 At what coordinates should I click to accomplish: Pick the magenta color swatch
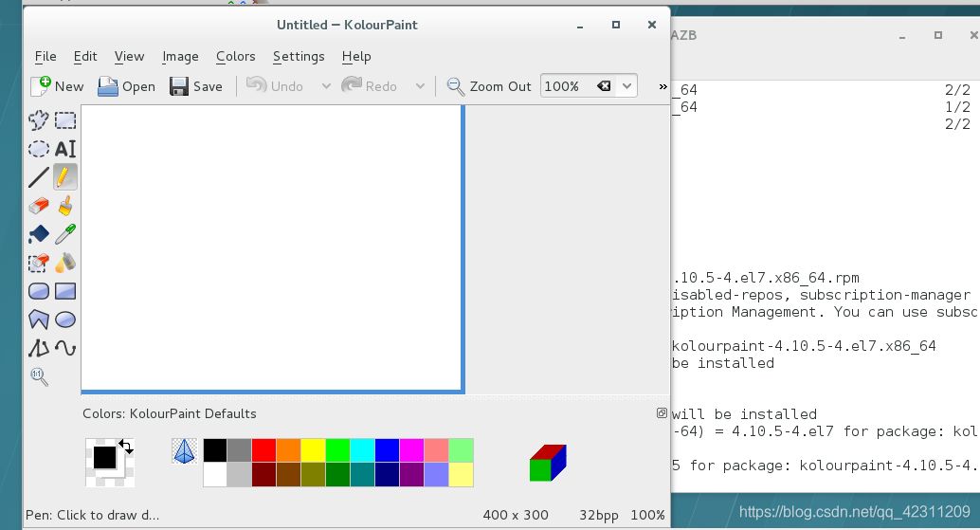tap(412, 450)
